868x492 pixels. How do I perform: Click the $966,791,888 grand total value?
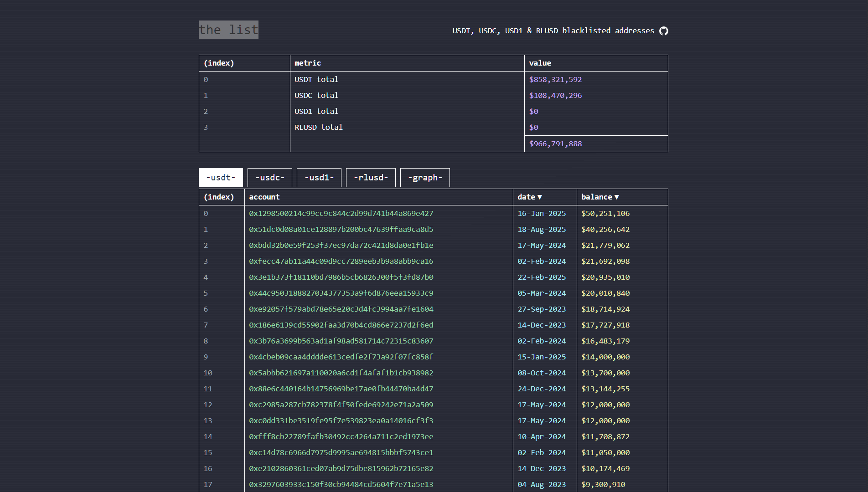click(555, 144)
